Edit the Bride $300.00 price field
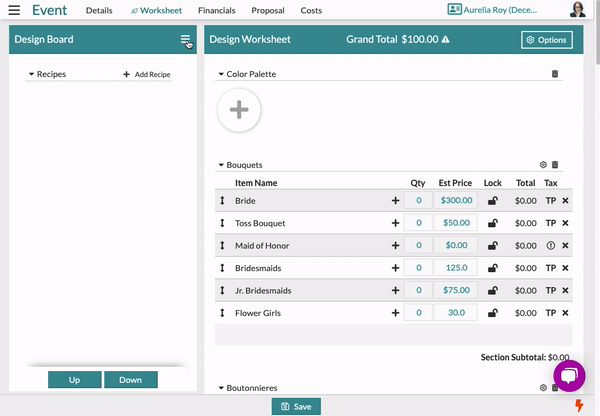The width and height of the screenshot is (600, 416). point(456,200)
